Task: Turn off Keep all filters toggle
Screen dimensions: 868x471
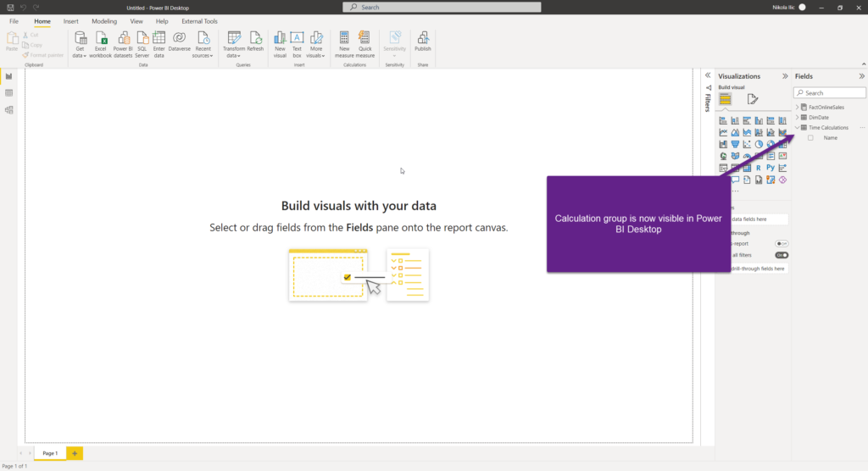Action: (x=782, y=255)
